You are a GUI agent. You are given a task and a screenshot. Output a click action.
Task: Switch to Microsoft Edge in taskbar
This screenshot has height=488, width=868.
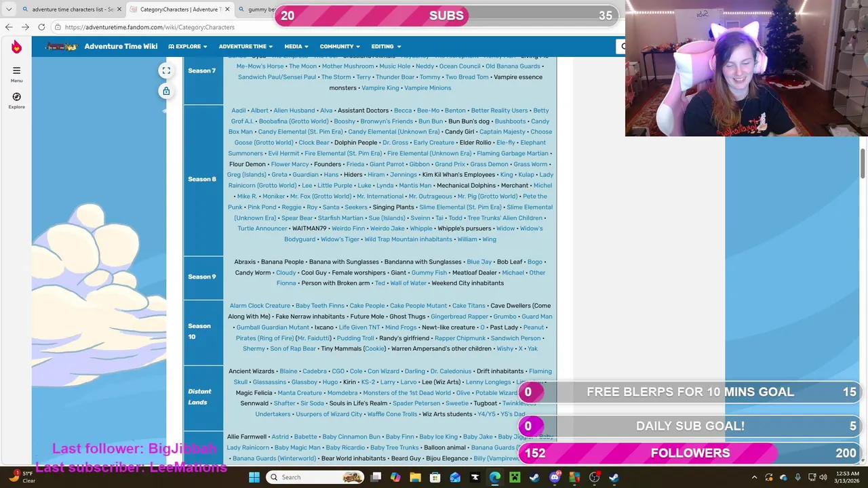coord(495,477)
